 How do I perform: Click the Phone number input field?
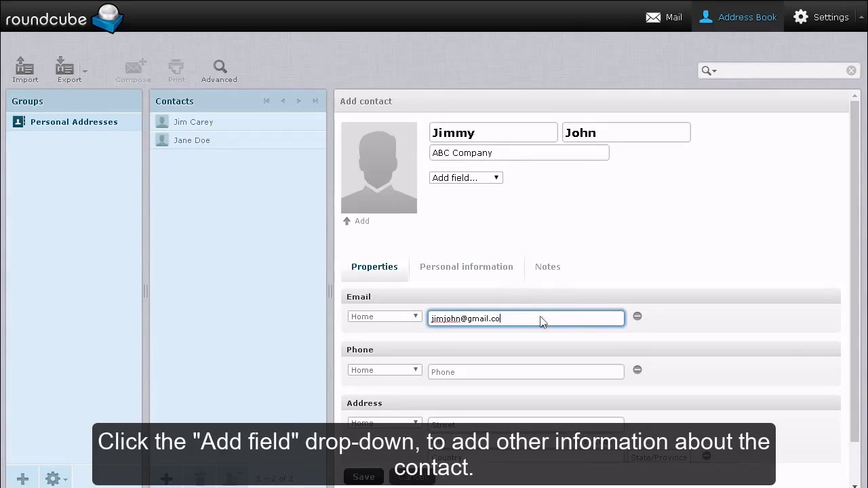(x=526, y=371)
